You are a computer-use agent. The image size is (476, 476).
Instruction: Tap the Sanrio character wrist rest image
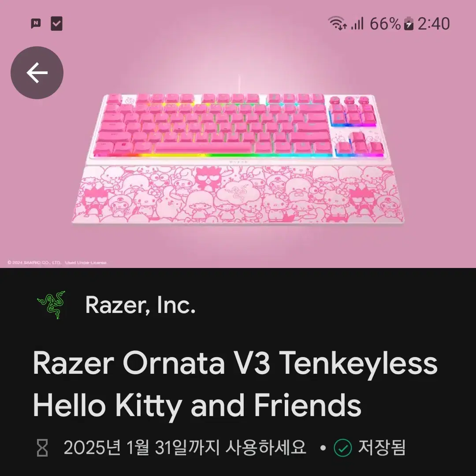238,195
